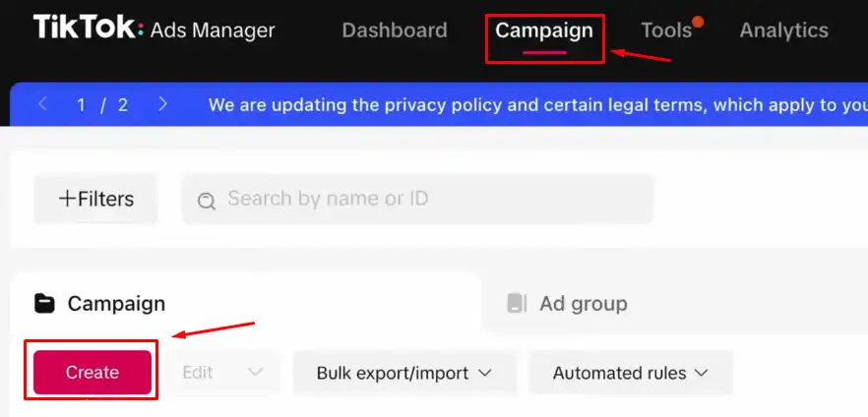Click the Campaign folder icon
This screenshot has width=868, height=417.
44,303
